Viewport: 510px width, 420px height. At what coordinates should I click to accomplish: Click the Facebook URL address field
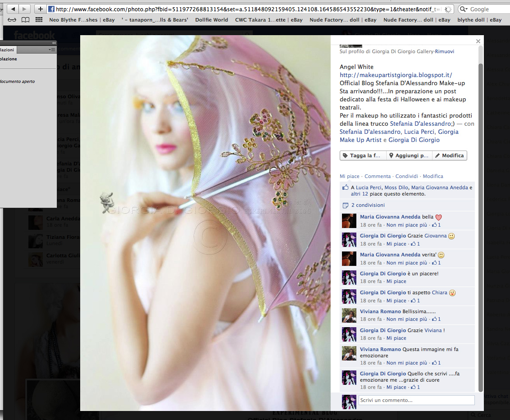[247, 9]
